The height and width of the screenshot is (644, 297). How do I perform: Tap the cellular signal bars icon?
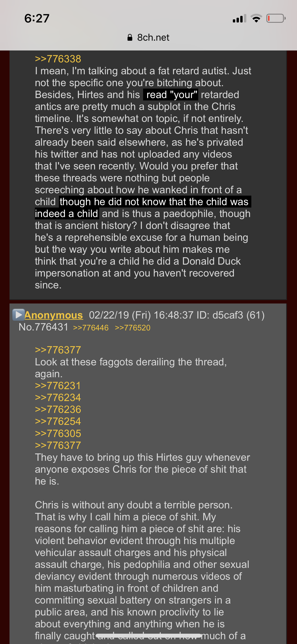239,18
